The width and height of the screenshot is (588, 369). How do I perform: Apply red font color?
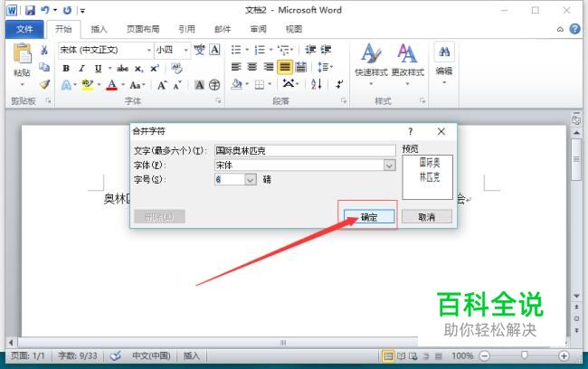tap(112, 85)
